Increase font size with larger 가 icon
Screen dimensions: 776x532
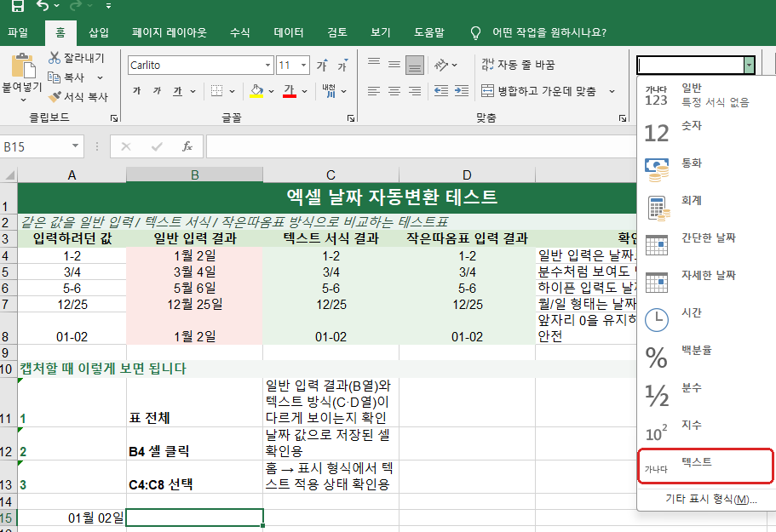click(x=322, y=66)
